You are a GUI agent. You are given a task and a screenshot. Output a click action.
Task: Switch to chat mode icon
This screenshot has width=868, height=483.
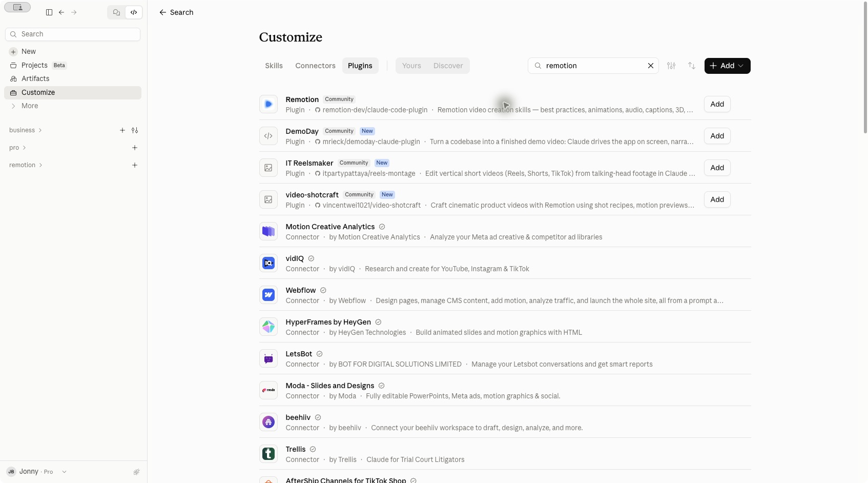(117, 12)
